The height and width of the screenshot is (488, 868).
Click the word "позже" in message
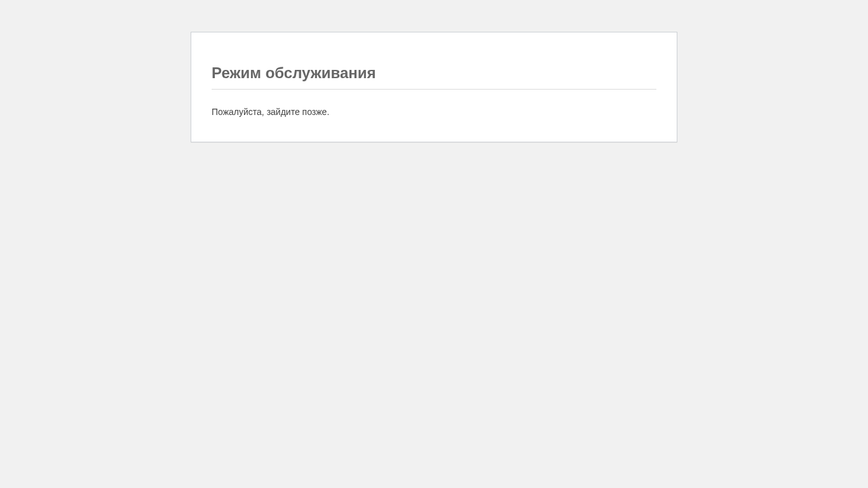click(315, 112)
